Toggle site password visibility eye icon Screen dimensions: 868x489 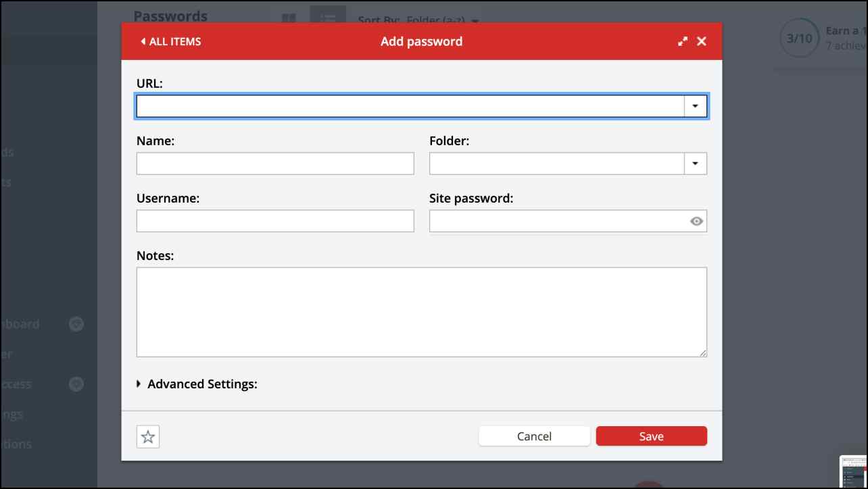[x=697, y=221]
